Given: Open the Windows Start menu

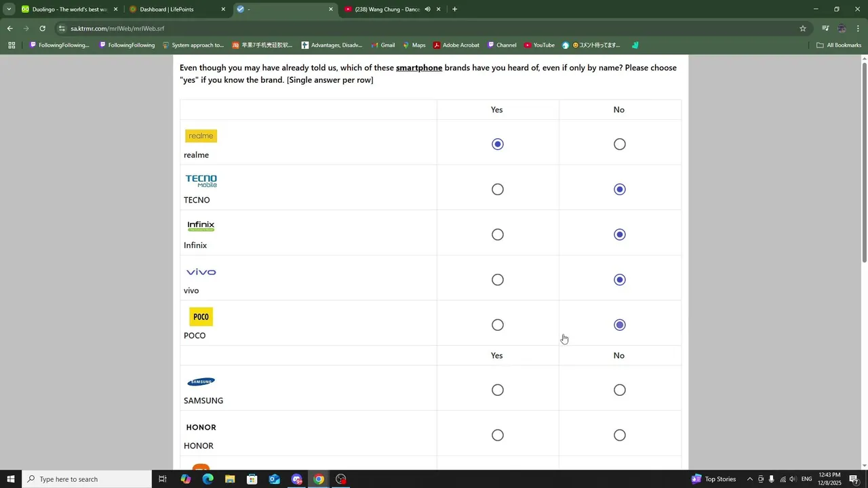Looking at the screenshot, I should (x=11, y=479).
